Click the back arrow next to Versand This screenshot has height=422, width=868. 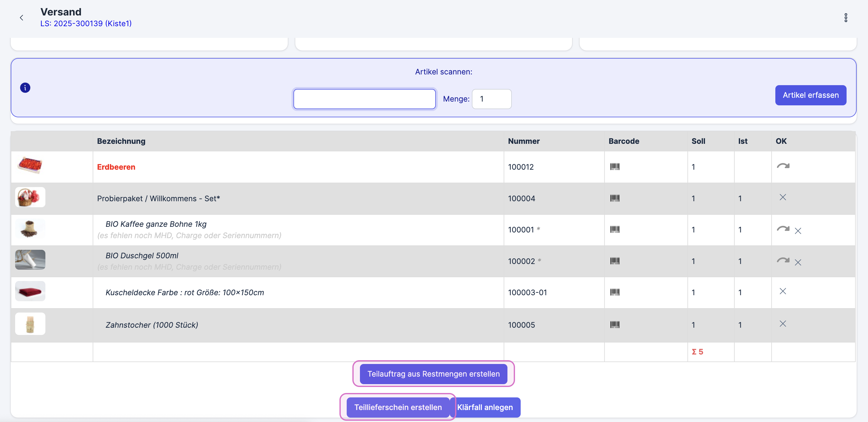click(21, 18)
